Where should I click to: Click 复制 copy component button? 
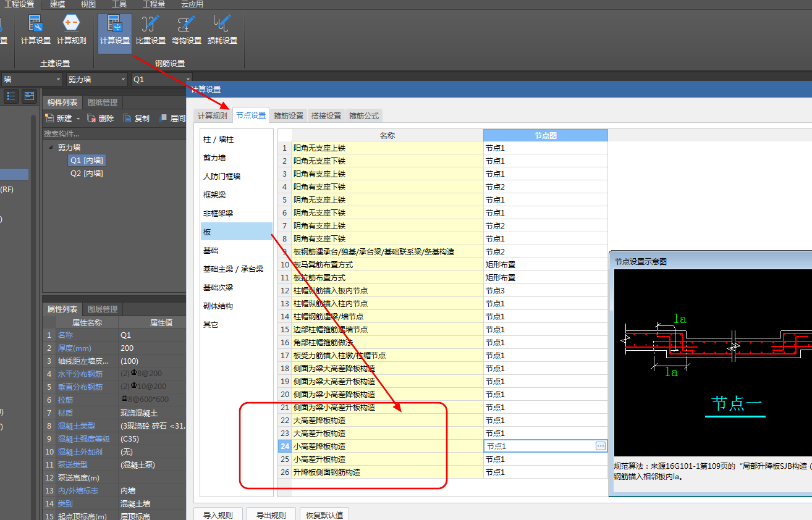(137, 118)
